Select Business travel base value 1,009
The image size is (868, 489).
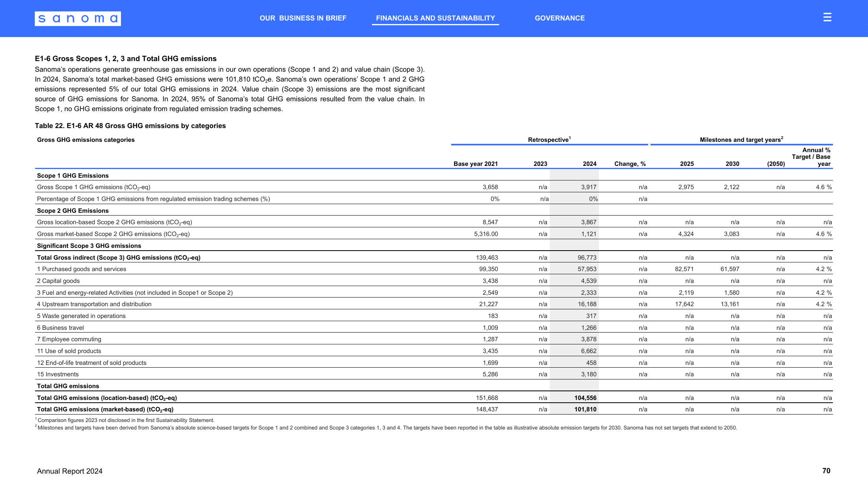490,328
